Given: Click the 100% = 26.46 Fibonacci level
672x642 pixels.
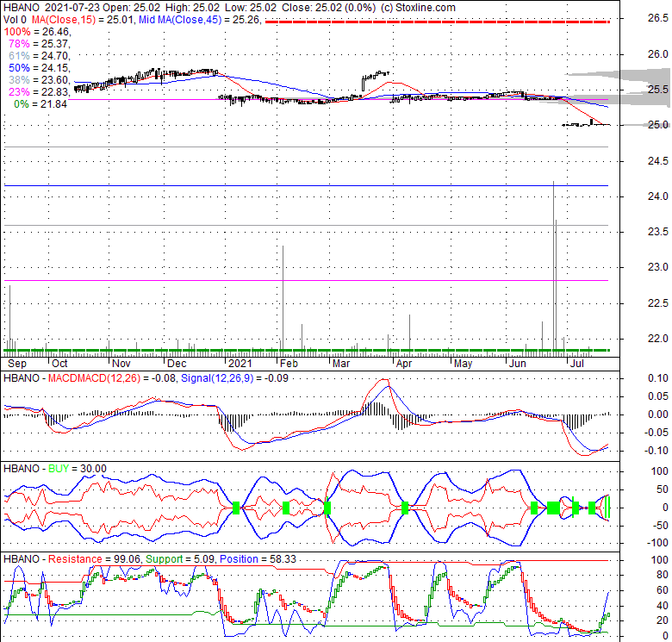Looking at the screenshot, I should click(x=37, y=32).
